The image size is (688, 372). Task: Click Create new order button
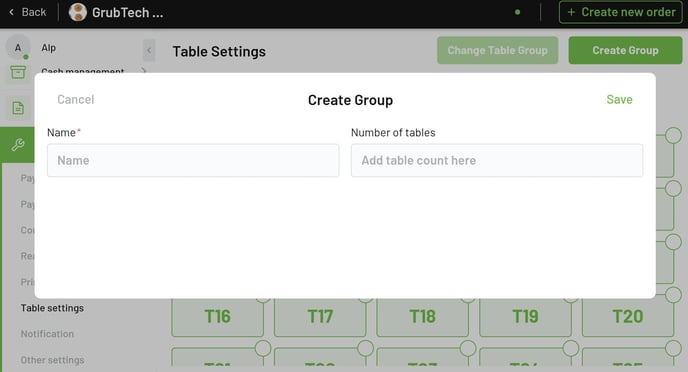click(620, 12)
